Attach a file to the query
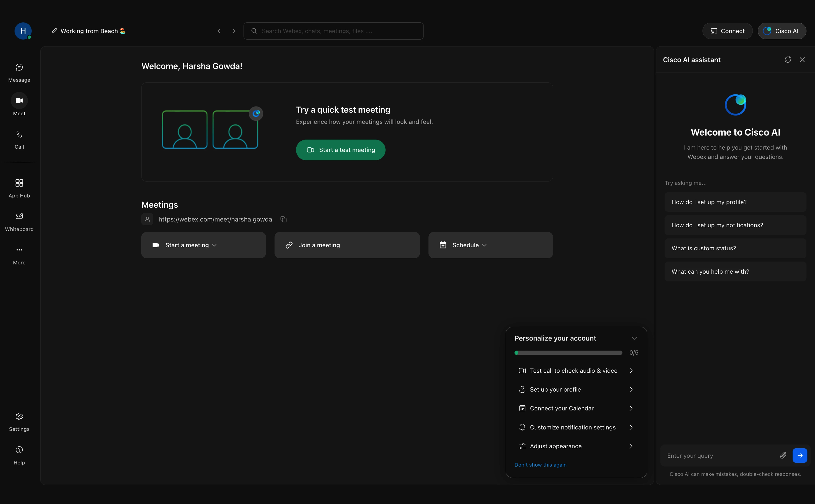 pyautogui.click(x=783, y=455)
